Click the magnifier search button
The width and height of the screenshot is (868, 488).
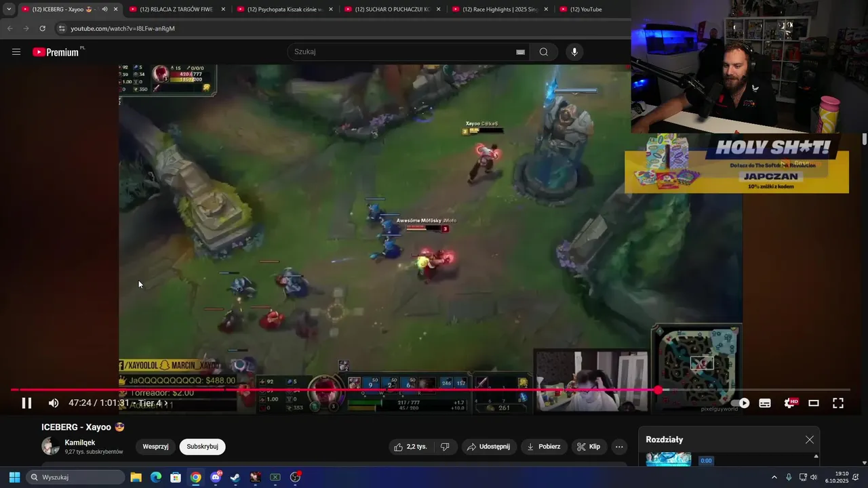click(x=544, y=52)
